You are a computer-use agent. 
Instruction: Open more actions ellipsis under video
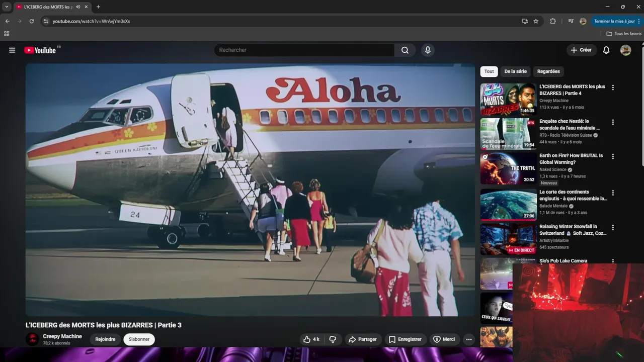pyautogui.click(x=469, y=339)
